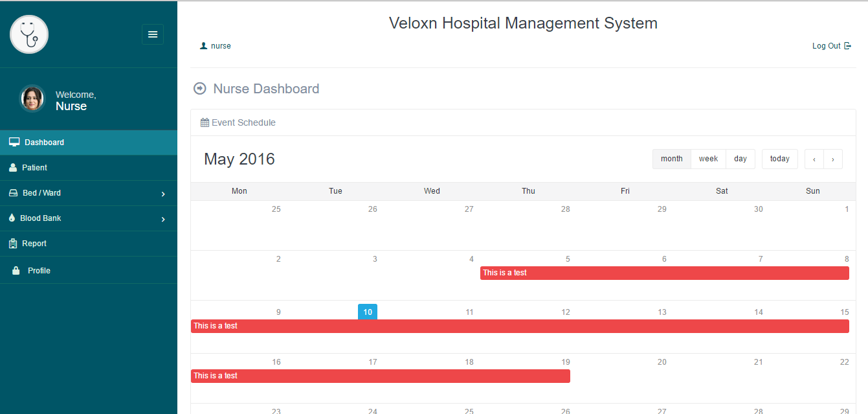Viewport: 868px width, 414px height.
Task: Click the Dashboard monitor icon
Action: [x=14, y=142]
